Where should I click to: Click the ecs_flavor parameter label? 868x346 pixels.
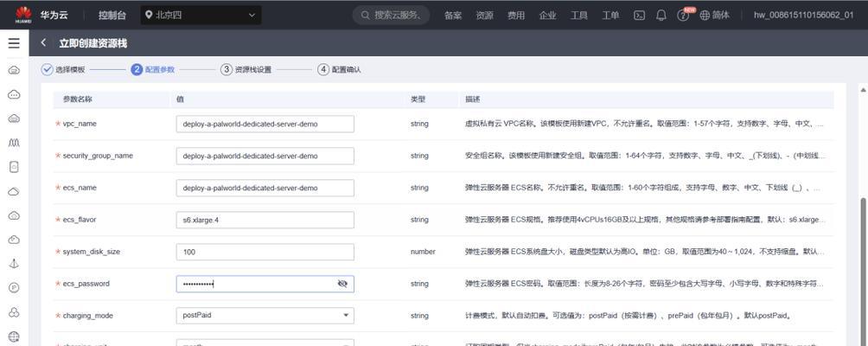80,220
